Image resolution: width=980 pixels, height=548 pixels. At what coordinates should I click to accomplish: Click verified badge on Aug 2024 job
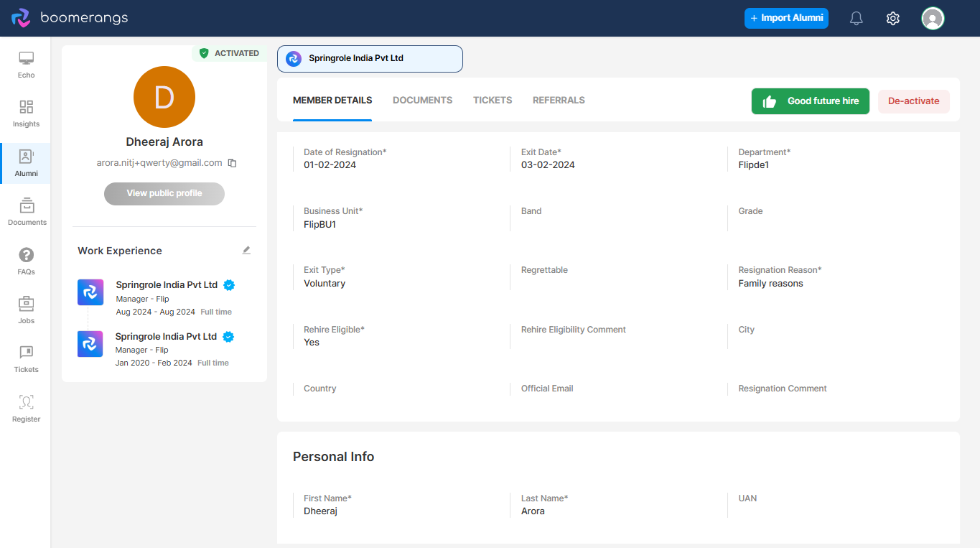point(229,285)
